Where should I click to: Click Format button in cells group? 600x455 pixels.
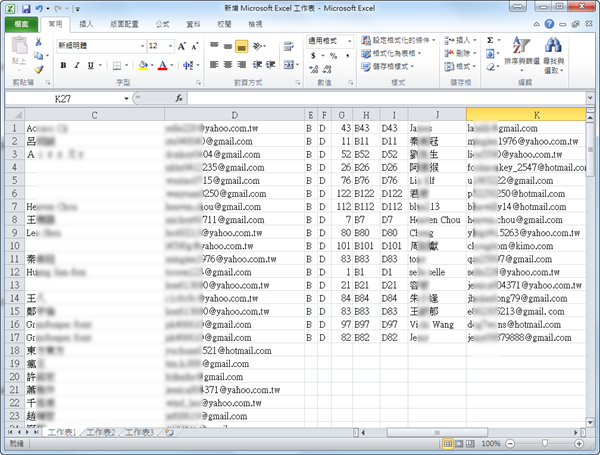coord(460,67)
